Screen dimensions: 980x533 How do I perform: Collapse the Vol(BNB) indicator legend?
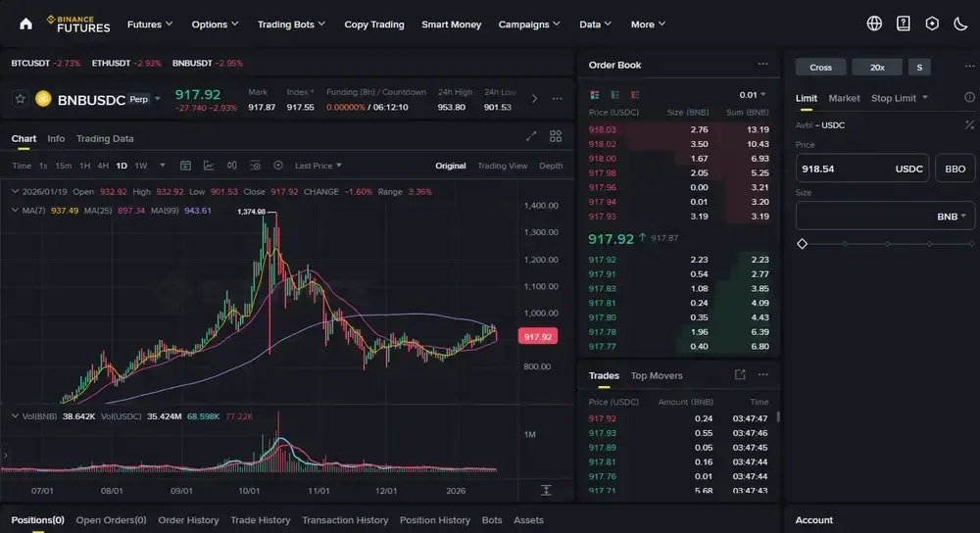[15, 416]
